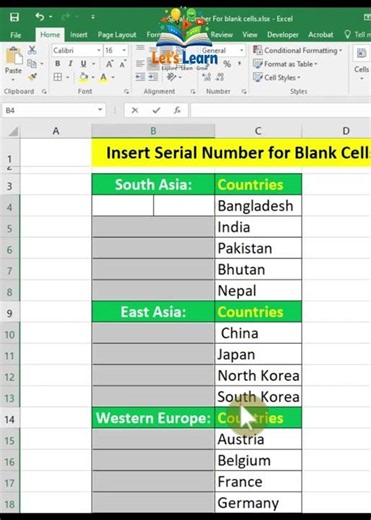Select the Home ribbon tab
The width and height of the screenshot is (371, 520).
[x=50, y=35]
